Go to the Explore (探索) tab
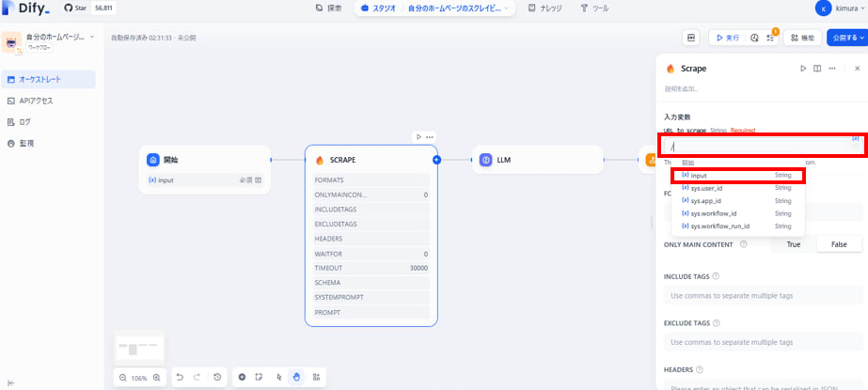The image size is (868, 390). coord(328,8)
